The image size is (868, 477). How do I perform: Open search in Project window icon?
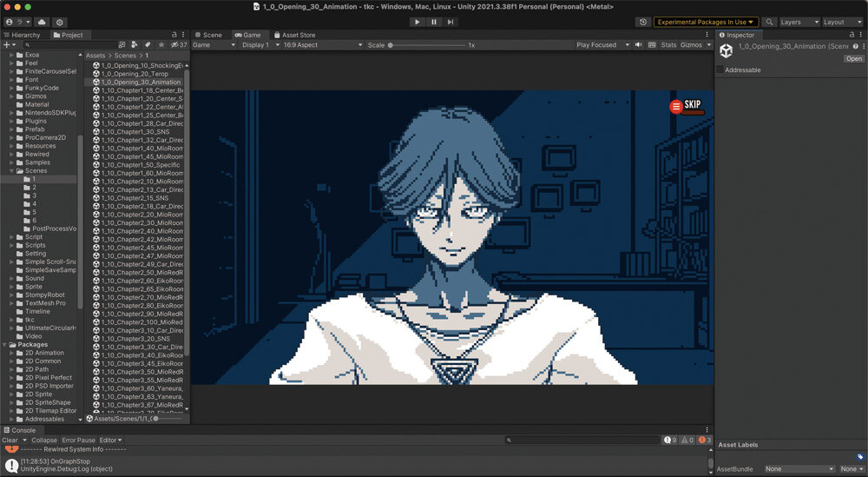[x=122, y=45]
